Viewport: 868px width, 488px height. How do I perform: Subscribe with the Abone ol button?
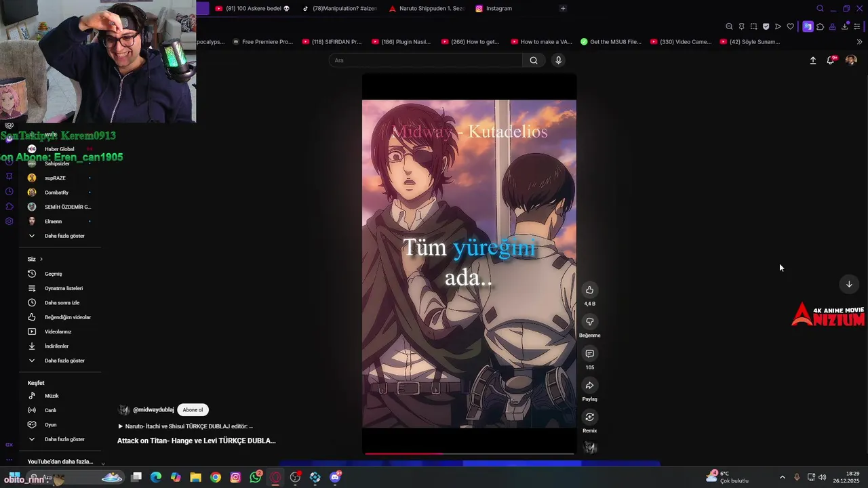193,409
